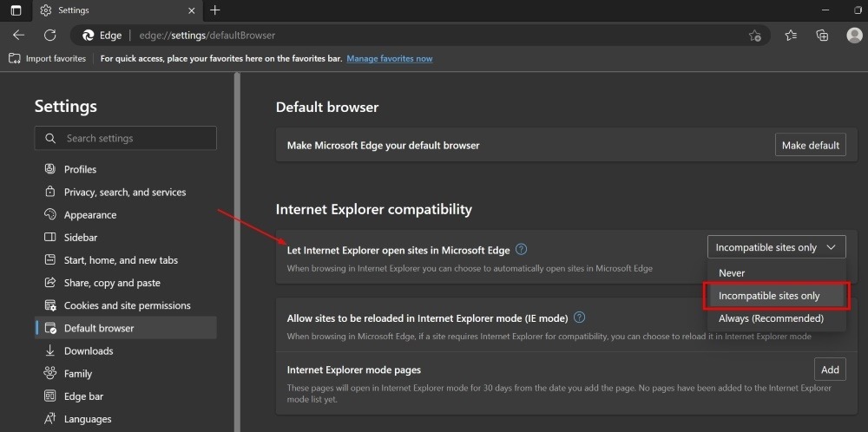
Task: Click the Default browser icon
Action: [50, 328]
